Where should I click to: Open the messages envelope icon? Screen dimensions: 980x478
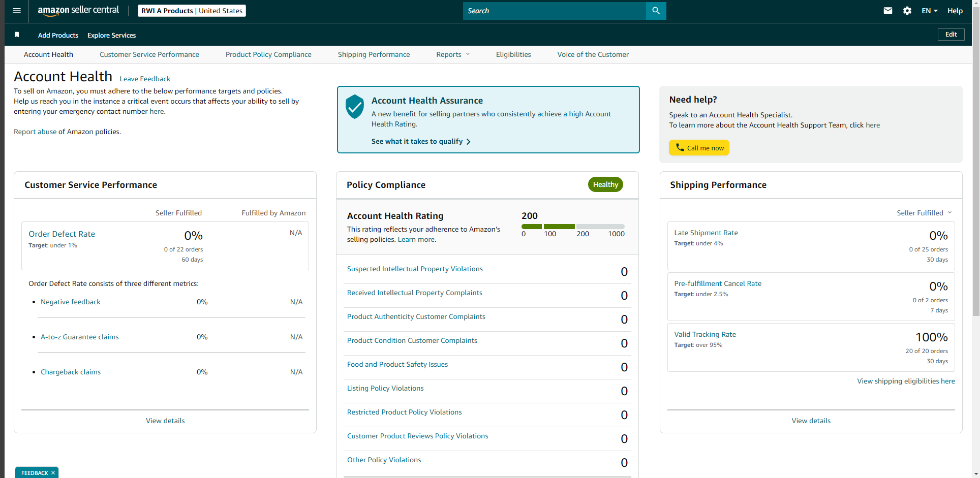pyautogui.click(x=888, y=11)
